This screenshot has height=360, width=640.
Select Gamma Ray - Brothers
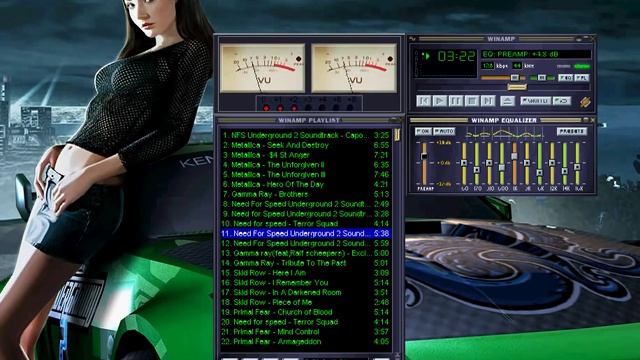pos(305,194)
